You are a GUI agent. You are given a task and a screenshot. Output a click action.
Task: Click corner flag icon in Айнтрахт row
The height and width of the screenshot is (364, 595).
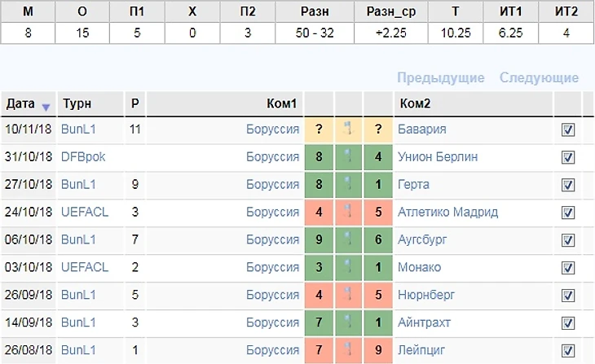[347, 322]
